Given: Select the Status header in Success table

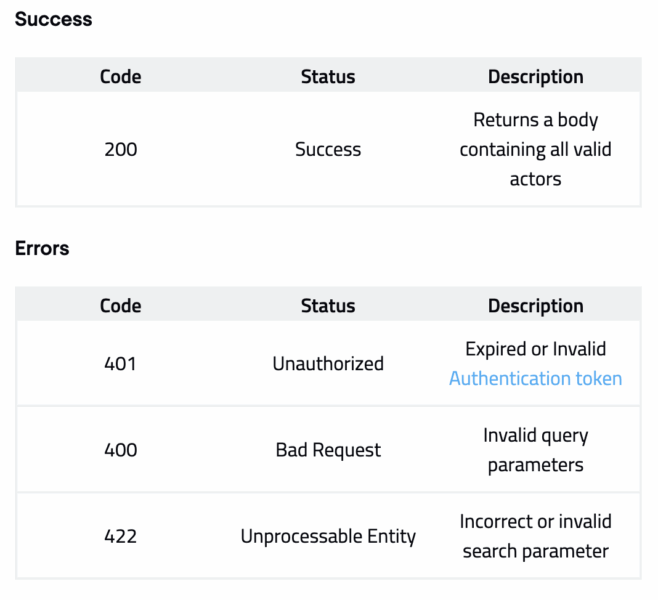Looking at the screenshot, I should pyautogui.click(x=328, y=77).
